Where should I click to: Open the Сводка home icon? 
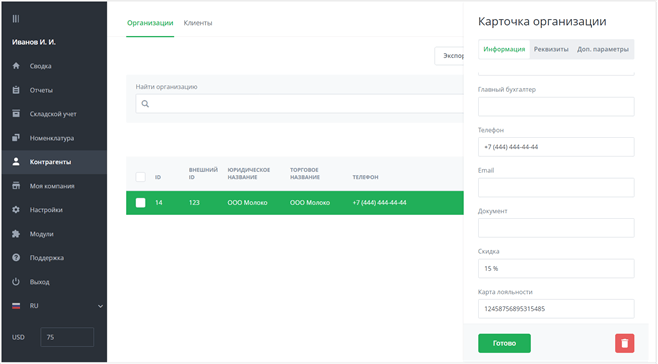coord(16,66)
